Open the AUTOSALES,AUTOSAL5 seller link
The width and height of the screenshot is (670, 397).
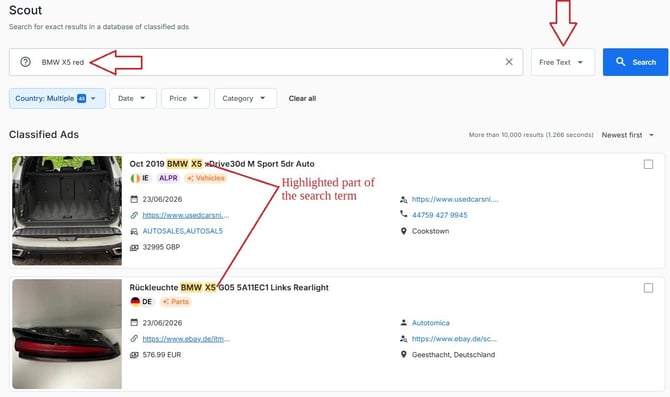(182, 231)
